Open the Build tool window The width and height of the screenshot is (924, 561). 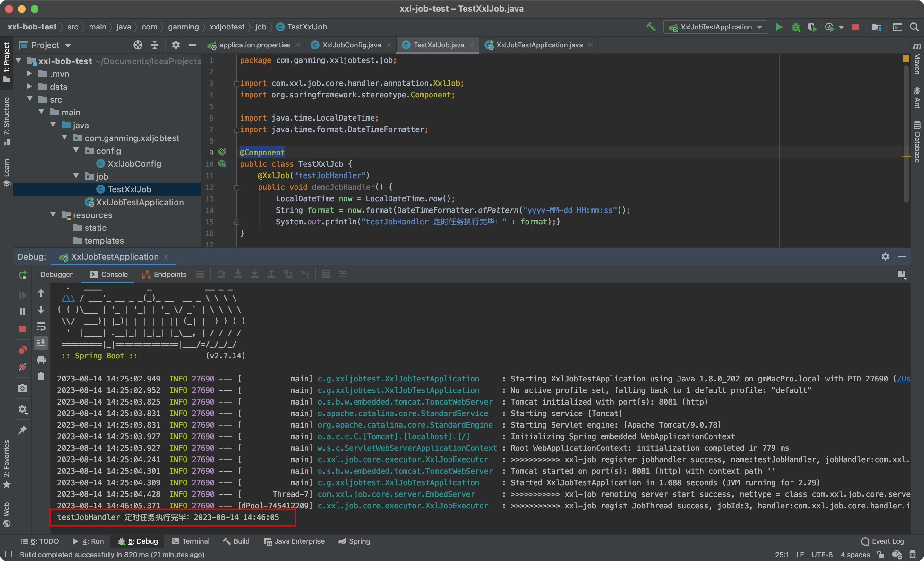coord(236,541)
